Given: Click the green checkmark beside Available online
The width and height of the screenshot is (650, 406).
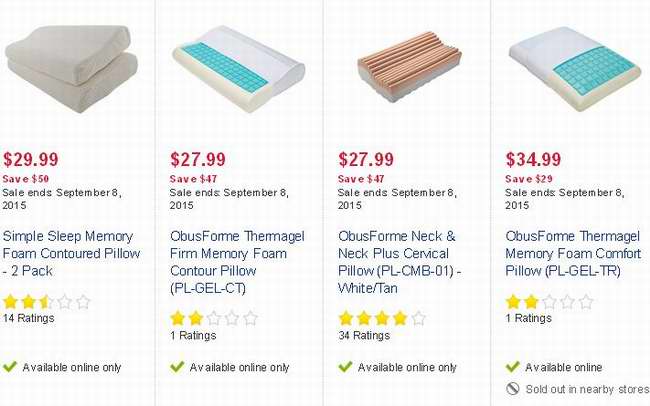Looking at the screenshot, I should (x=512, y=367).
